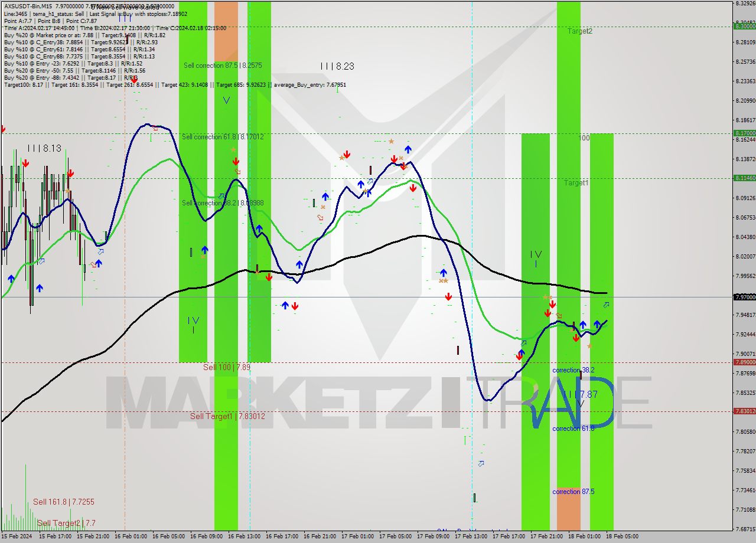
Task: Select the 16 Feb 01:00 time label
Action: click(131, 537)
